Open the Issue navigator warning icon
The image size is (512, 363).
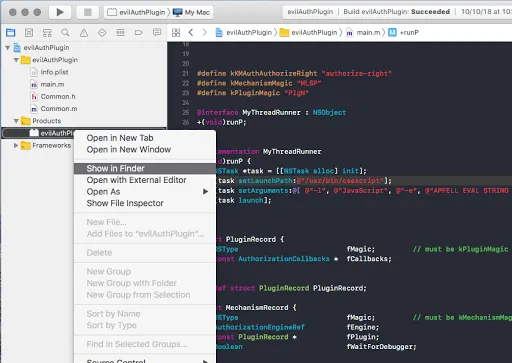coord(84,33)
